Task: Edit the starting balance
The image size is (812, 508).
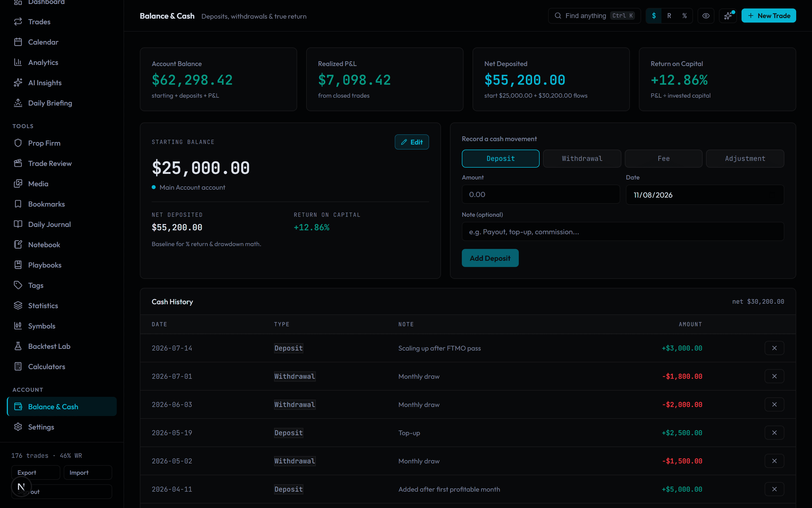Action: pyautogui.click(x=412, y=142)
